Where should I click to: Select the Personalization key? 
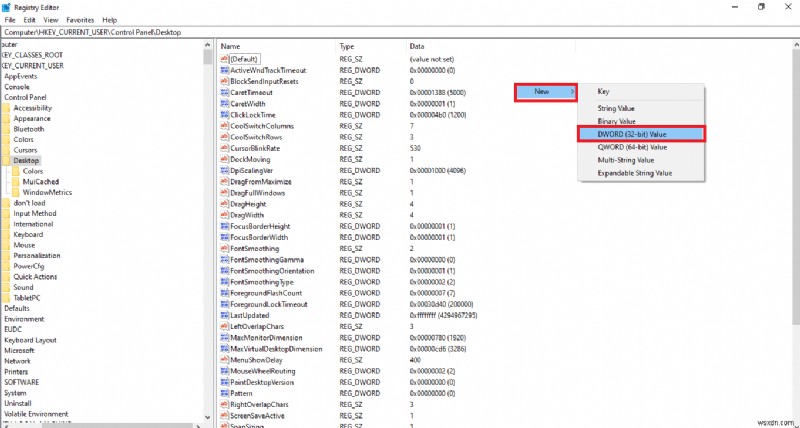pyautogui.click(x=37, y=256)
